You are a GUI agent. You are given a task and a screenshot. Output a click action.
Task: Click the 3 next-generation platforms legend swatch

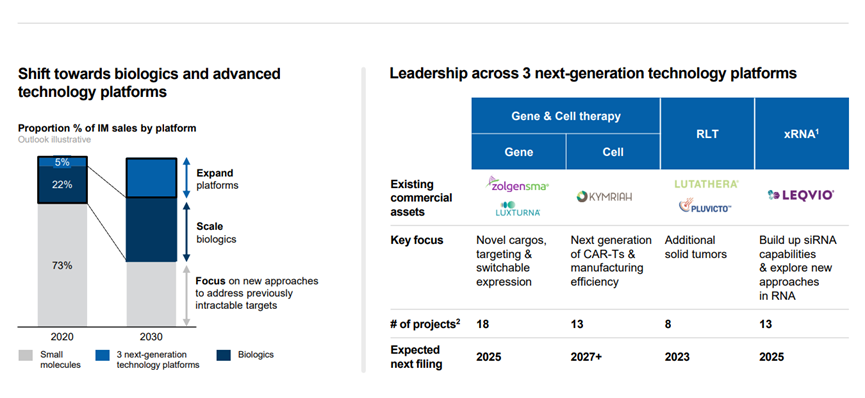point(103,354)
